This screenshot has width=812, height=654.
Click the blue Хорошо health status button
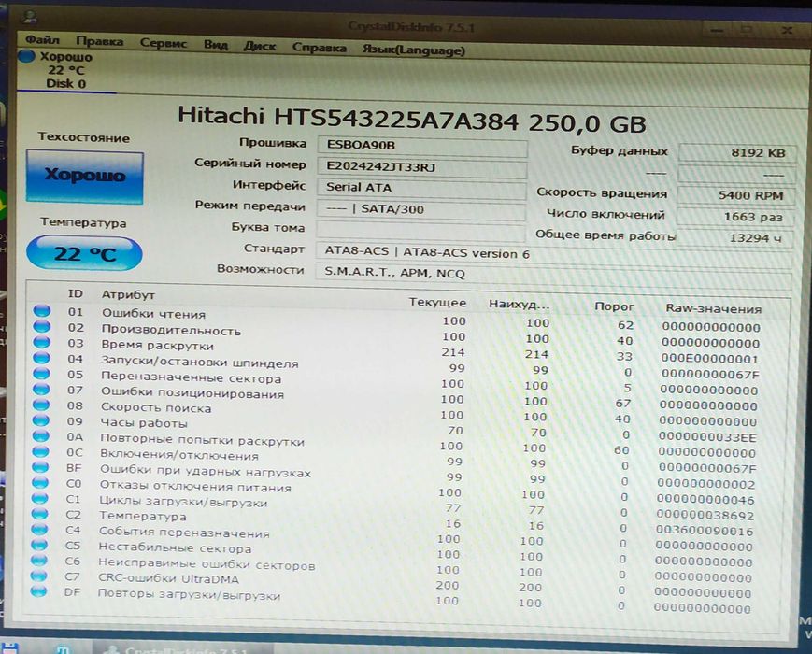(85, 176)
